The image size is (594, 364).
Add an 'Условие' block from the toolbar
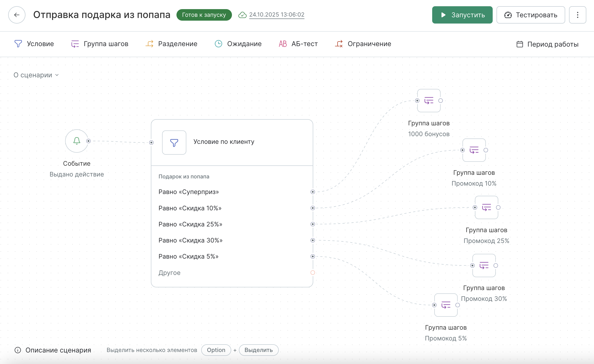(34, 44)
